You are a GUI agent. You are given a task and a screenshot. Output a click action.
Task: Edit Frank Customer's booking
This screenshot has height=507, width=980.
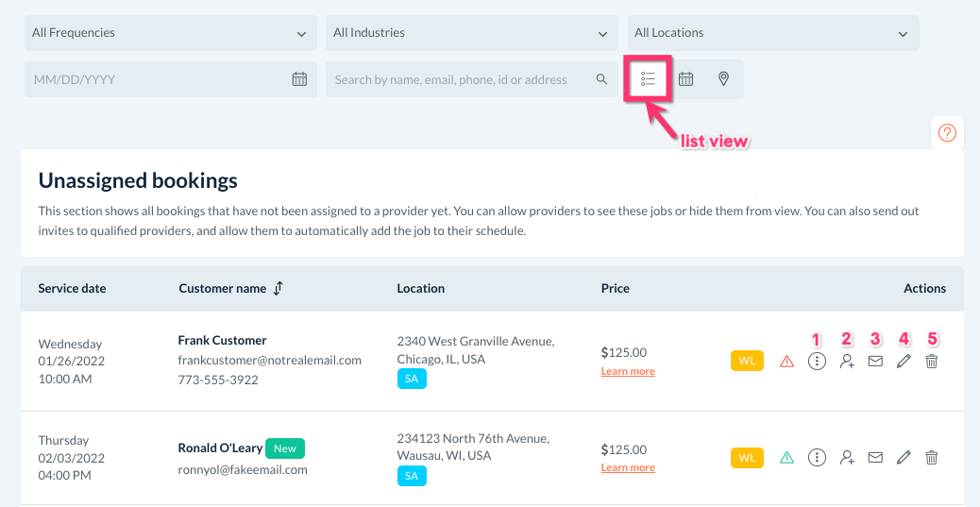coord(904,361)
